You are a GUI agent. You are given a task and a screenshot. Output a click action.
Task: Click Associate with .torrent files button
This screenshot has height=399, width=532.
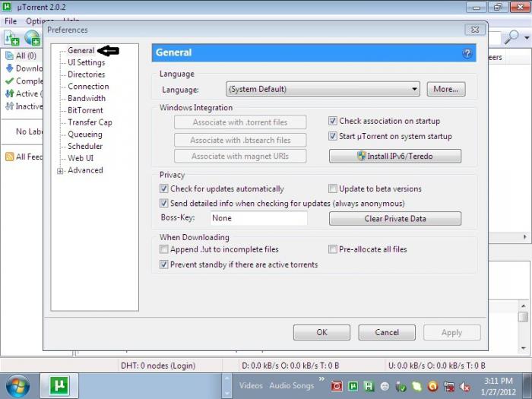pyautogui.click(x=240, y=122)
